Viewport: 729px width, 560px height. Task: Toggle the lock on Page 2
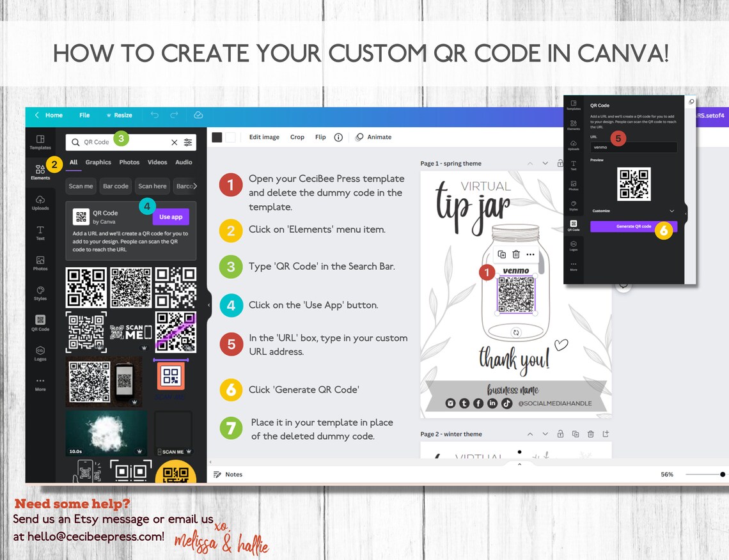tap(560, 433)
